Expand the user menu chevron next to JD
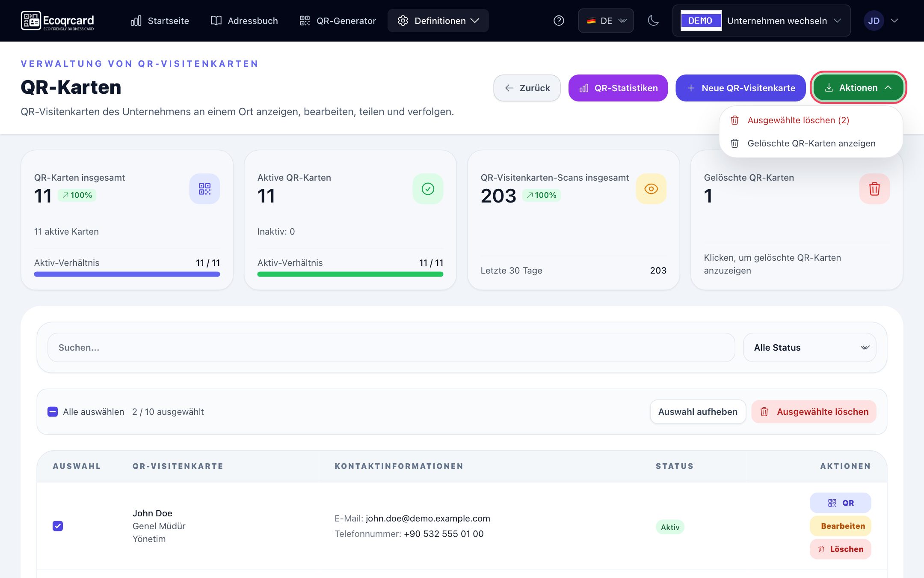Screen dimensions: 924x578 pos(894,21)
